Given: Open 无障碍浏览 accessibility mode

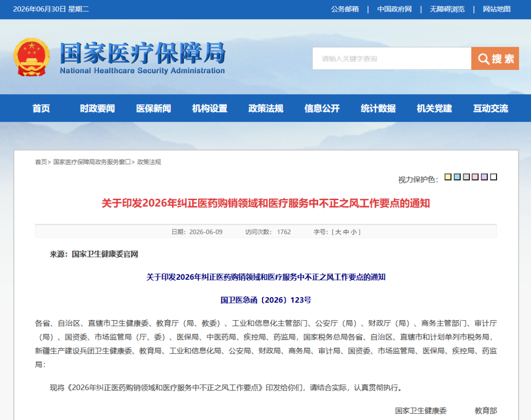Looking at the screenshot, I should [447, 9].
